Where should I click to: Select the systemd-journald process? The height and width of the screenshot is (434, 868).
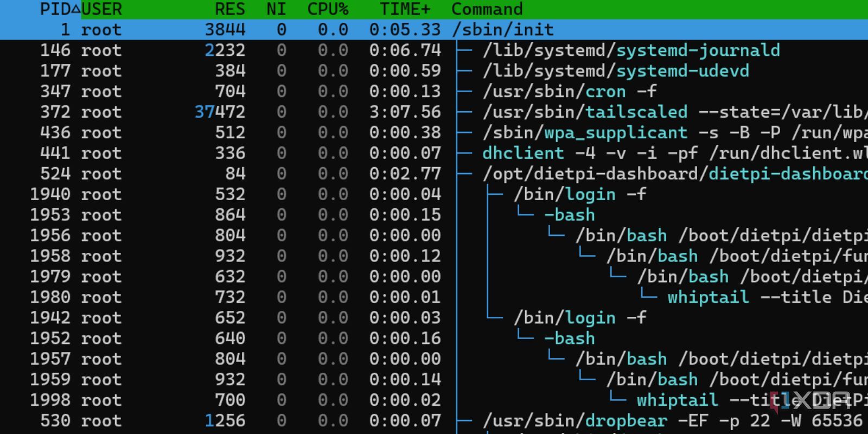[x=434, y=50]
